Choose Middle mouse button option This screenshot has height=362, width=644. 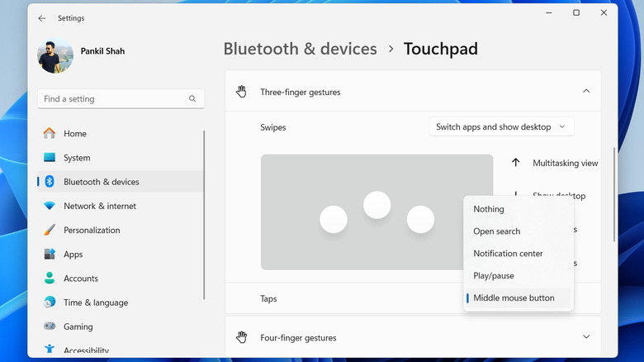[x=514, y=298]
